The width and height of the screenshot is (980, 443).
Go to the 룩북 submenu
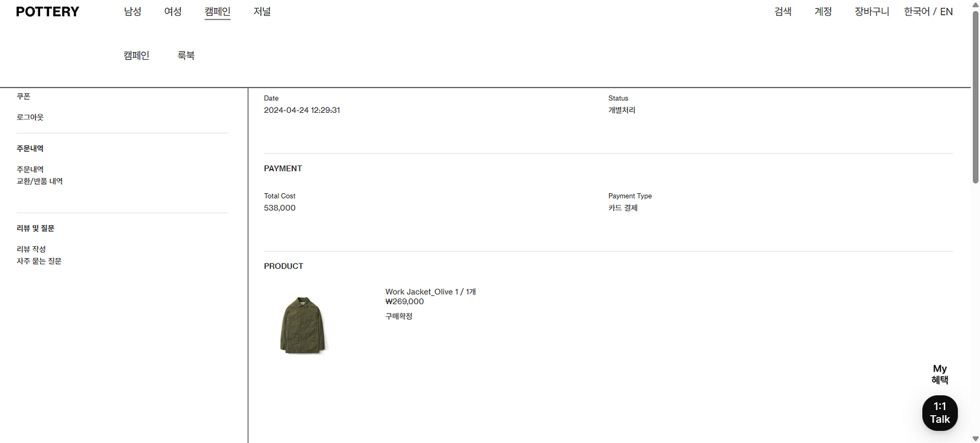(186, 56)
